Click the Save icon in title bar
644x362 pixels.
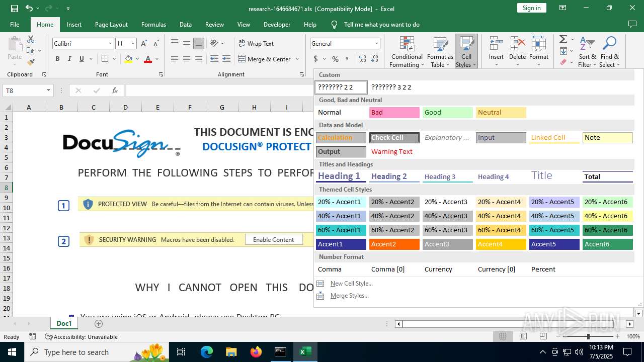15,9
